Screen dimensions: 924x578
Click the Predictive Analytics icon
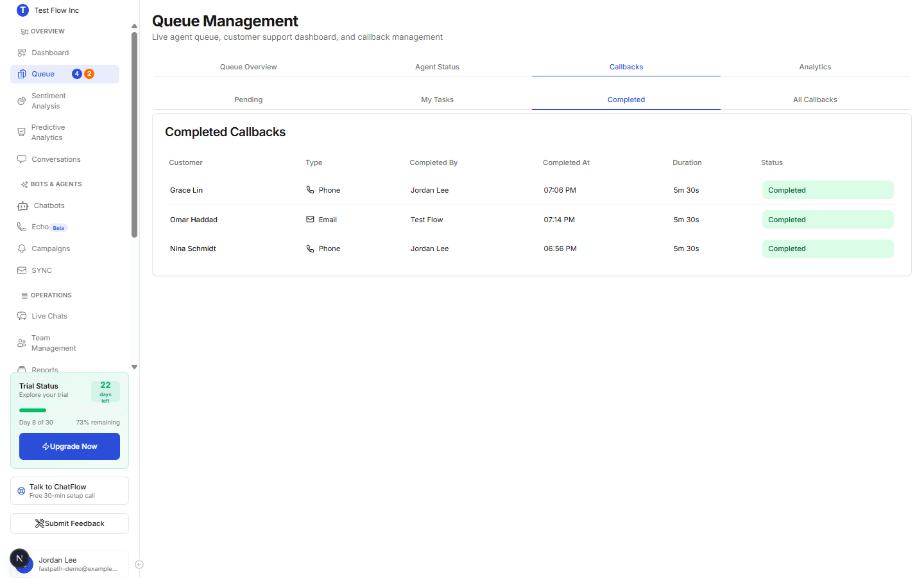22,132
